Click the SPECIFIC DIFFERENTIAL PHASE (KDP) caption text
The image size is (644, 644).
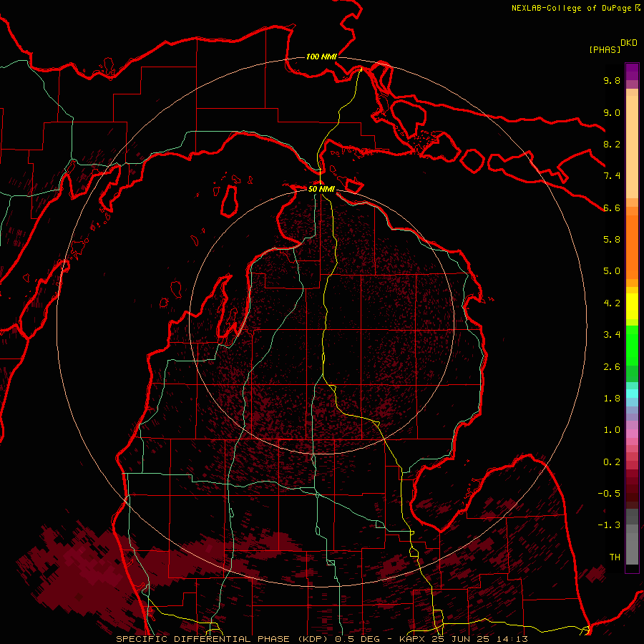(x=224, y=639)
